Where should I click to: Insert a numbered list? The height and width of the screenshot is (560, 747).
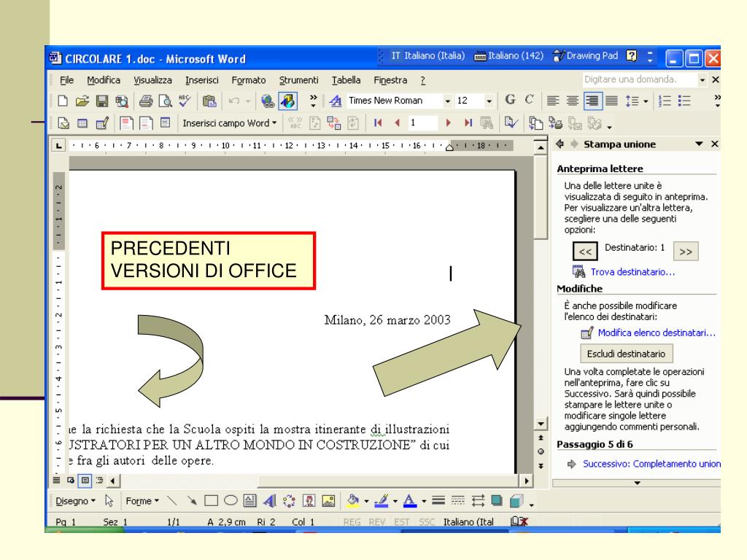point(665,101)
